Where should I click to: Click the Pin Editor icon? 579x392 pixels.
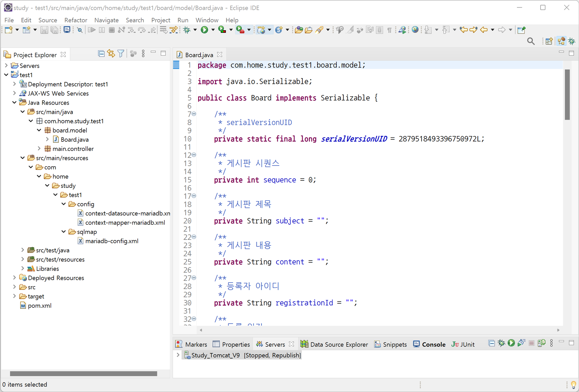point(522,30)
